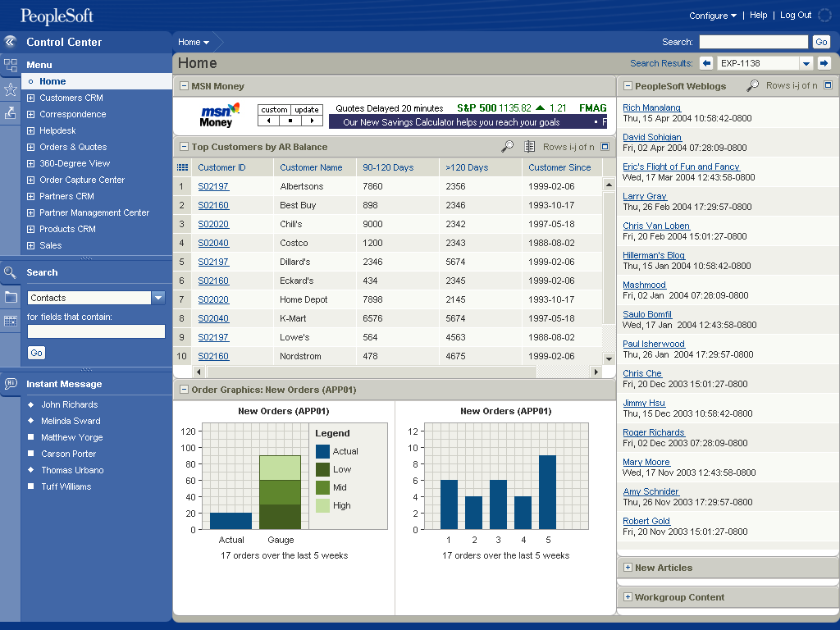Click Go button beside top Search field
The height and width of the screenshot is (630, 840).
[820, 42]
